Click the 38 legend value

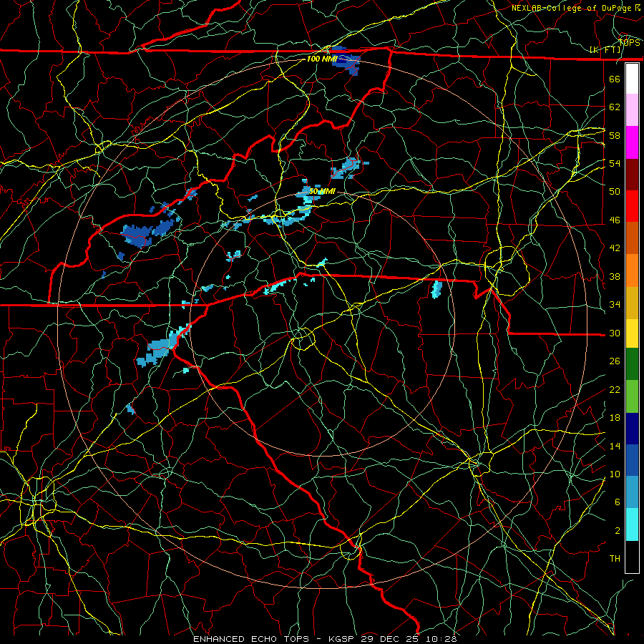pyautogui.click(x=615, y=276)
